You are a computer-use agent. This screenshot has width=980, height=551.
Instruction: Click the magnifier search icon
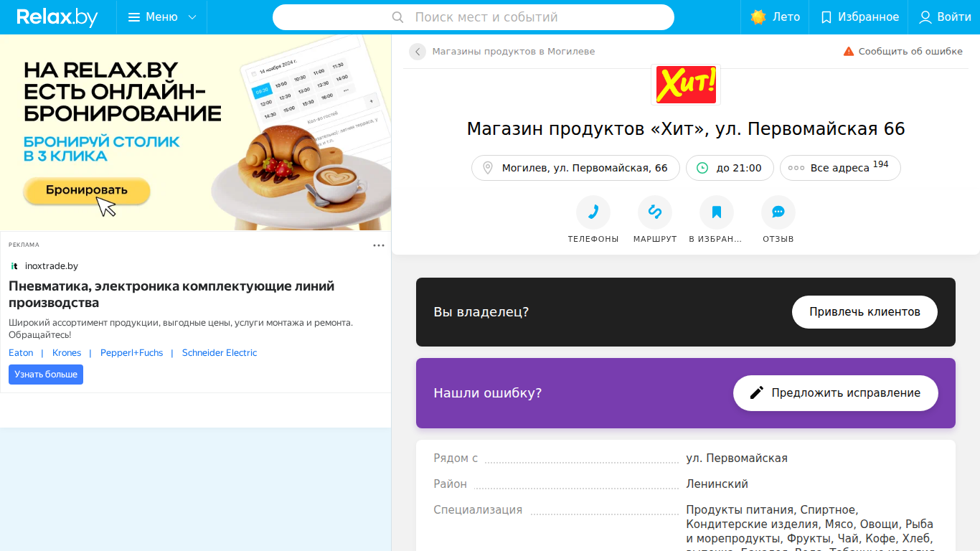pyautogui.click(x=398, y=17)
